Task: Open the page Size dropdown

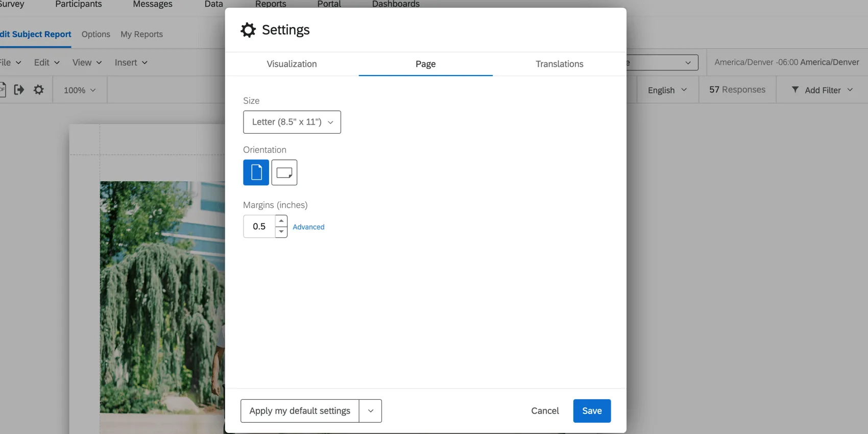Action: click(292, 122)
